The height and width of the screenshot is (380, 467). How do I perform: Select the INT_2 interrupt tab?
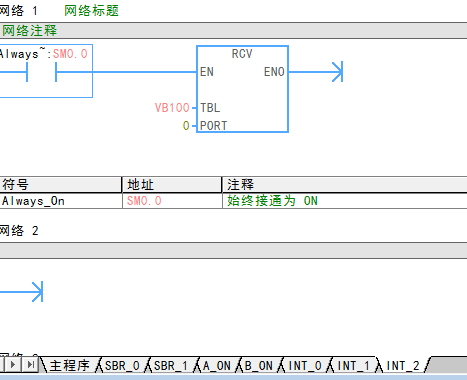coord(403,366)
